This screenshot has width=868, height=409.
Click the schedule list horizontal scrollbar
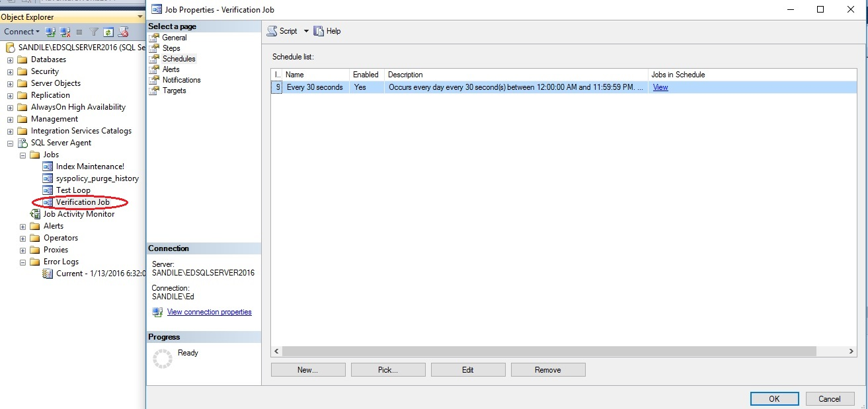(x=550, y=352)
